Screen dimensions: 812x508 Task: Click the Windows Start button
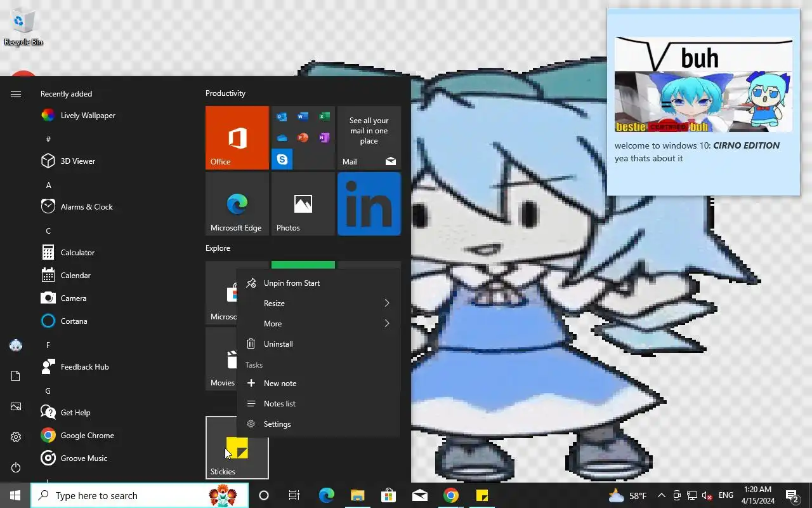click(15, 495)
